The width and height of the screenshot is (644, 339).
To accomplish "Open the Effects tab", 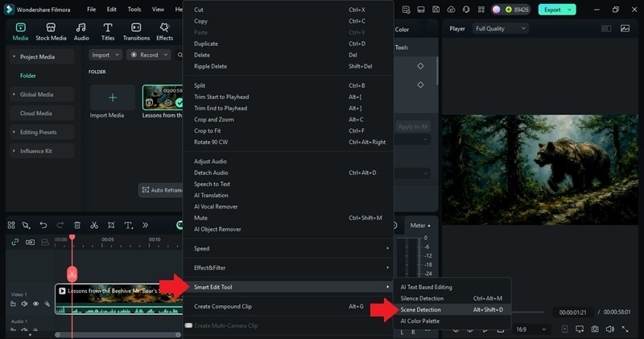I will point(164,31).
